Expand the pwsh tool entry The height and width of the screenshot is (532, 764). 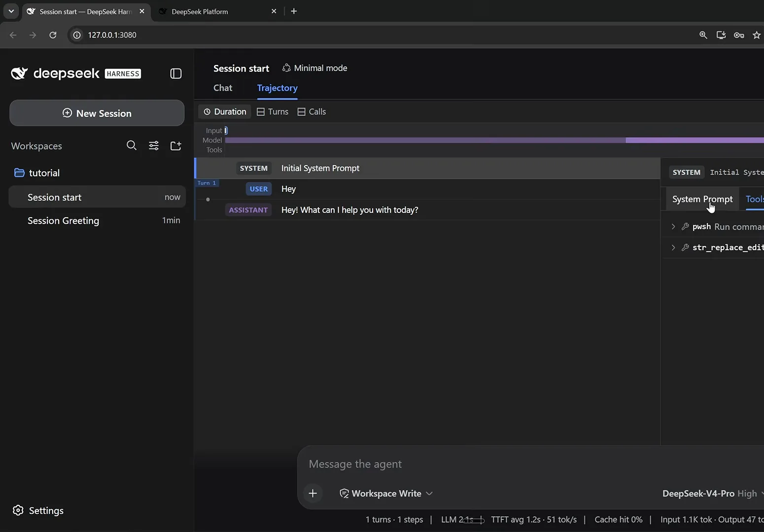[x=673, y=227]
